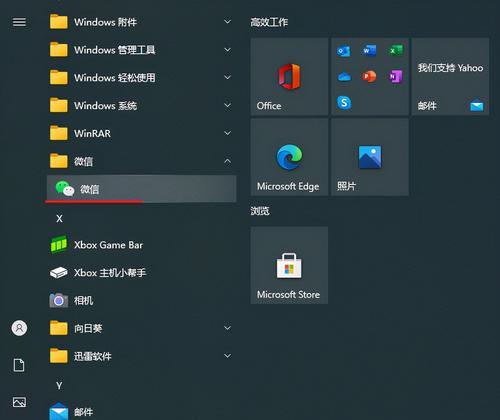The image size is (500, 420).
Task: Click the Windows 附件 folder icon
Action: click(59, 22)
